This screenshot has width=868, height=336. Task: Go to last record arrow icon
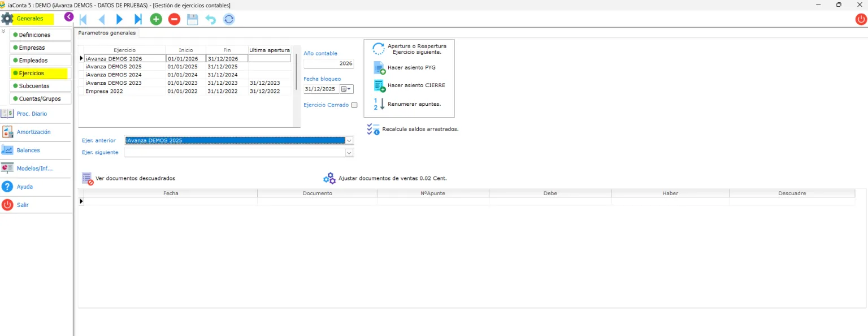tap(137, 19)
